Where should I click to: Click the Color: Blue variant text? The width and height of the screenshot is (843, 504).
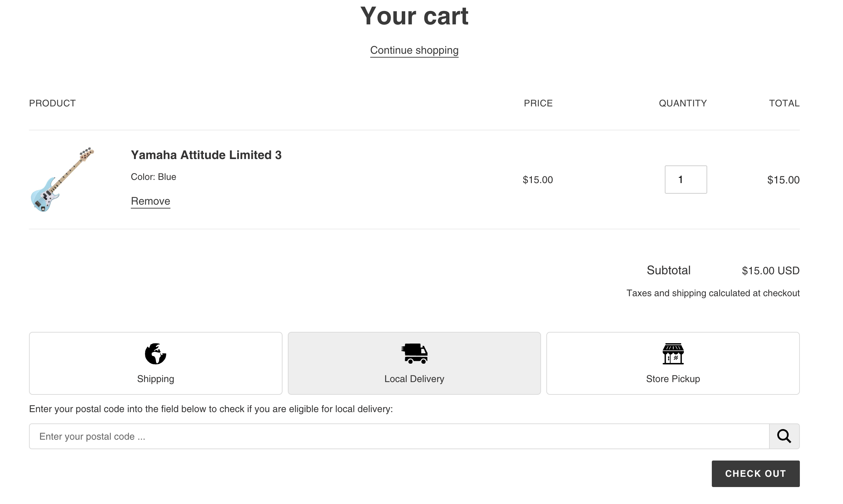tap(153, 177)
